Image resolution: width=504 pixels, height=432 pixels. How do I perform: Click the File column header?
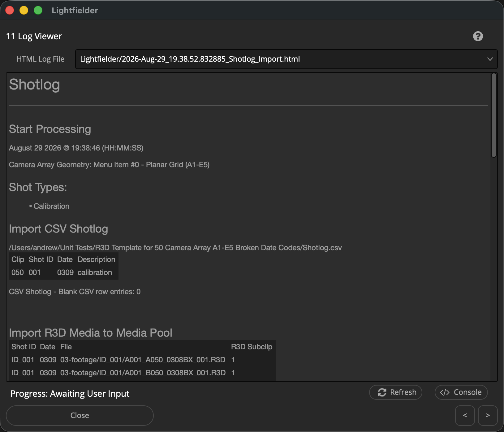[66, 347]
